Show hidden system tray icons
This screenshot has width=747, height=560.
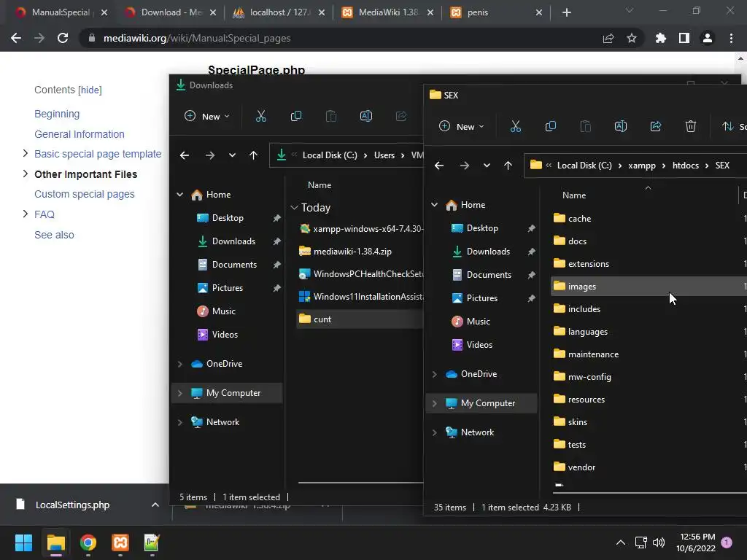(x=620, y=542)
